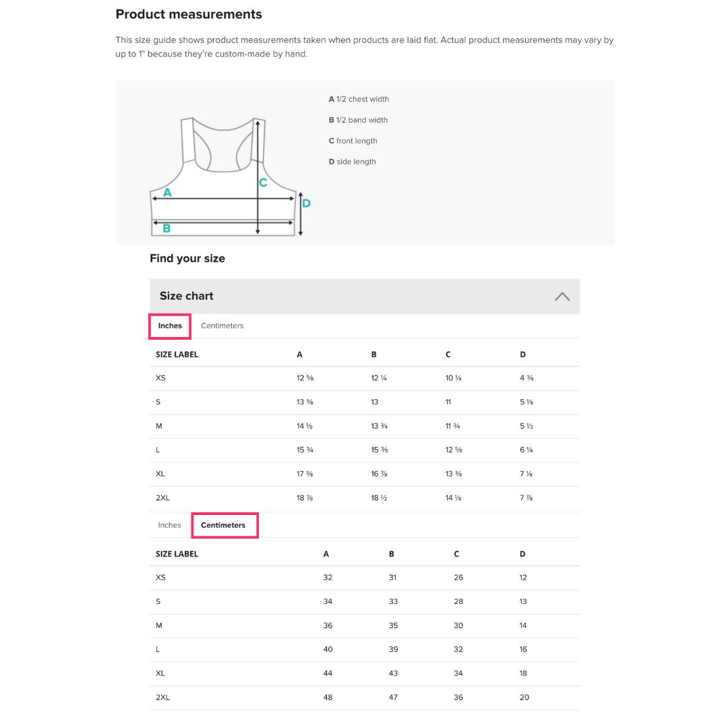Click the SIZE LABEL header of the inches table
This screenshot has width=728, height=728.
[x=177, y=355]
